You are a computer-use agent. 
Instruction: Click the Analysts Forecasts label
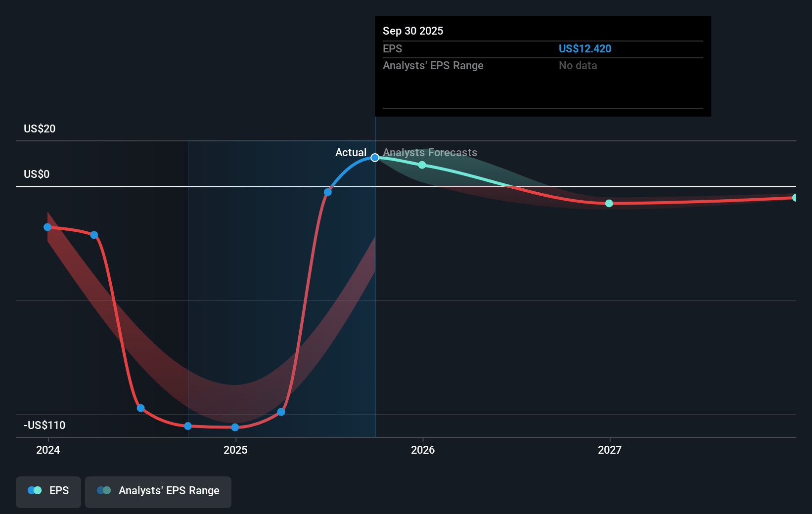coord(430,153)
